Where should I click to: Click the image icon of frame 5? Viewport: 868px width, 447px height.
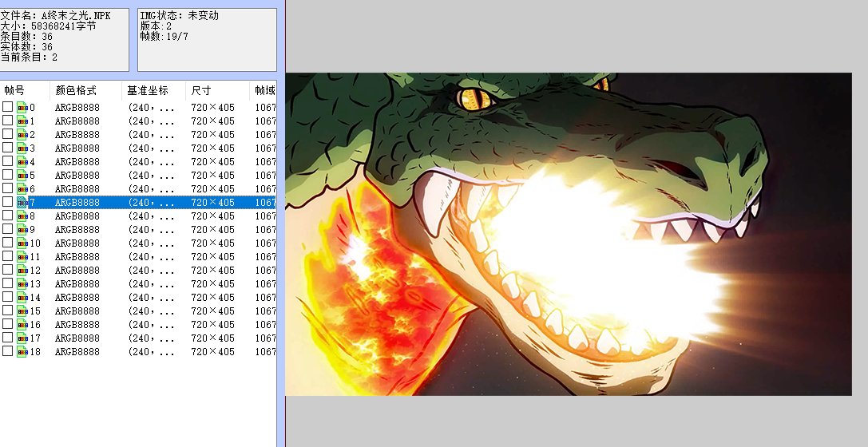22,175
